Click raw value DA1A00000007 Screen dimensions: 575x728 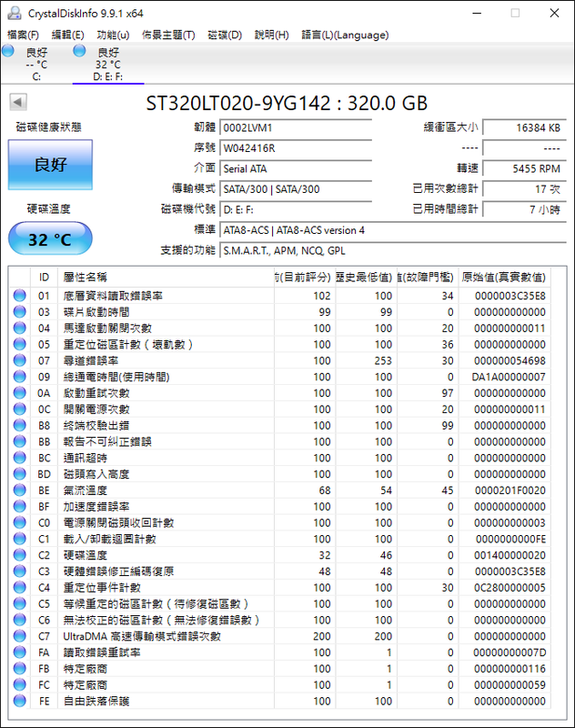tap(509, 377)
